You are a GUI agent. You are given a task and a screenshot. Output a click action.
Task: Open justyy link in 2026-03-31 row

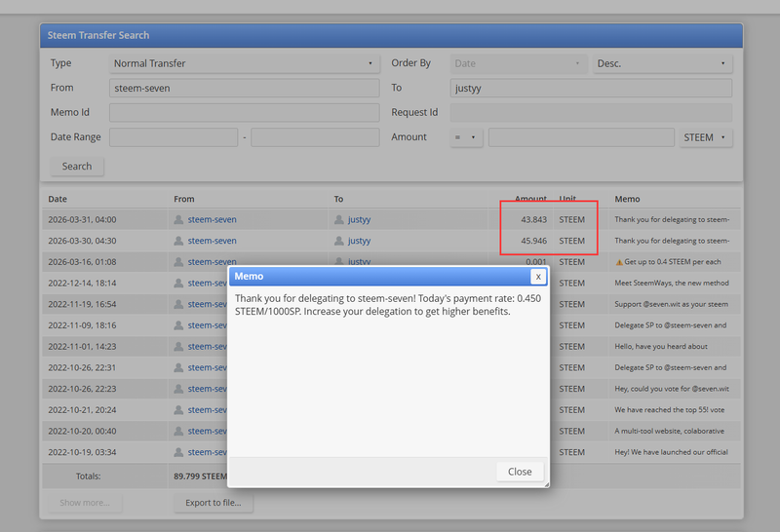click(359, 219)
